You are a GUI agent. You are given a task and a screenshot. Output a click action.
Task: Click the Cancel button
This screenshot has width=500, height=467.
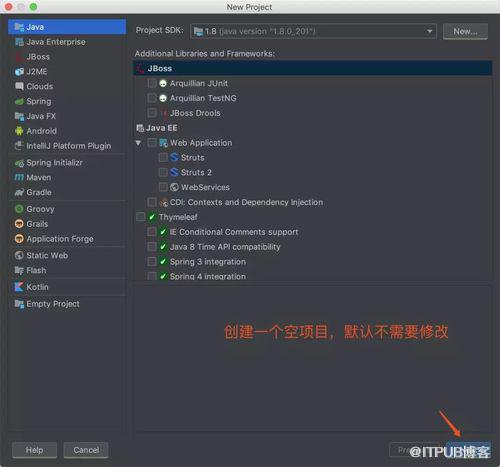tap(86, 450)
